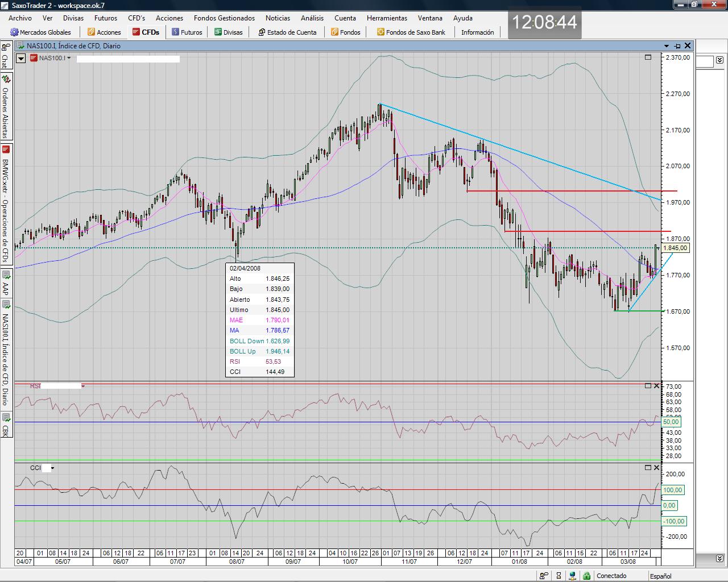Screen dimensions: 728x582
Task: Expand the NAS100.I instrument dropdown
Action: pyautogui.click(x=69, y=58)
